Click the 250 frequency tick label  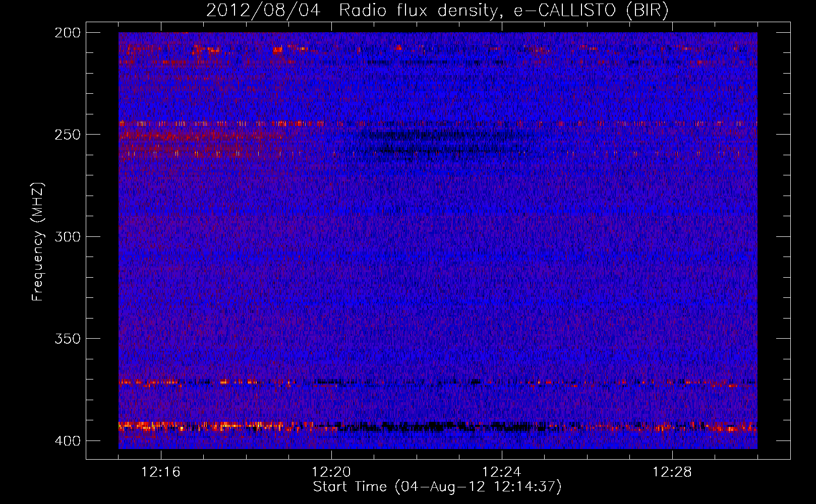(68, 135)
